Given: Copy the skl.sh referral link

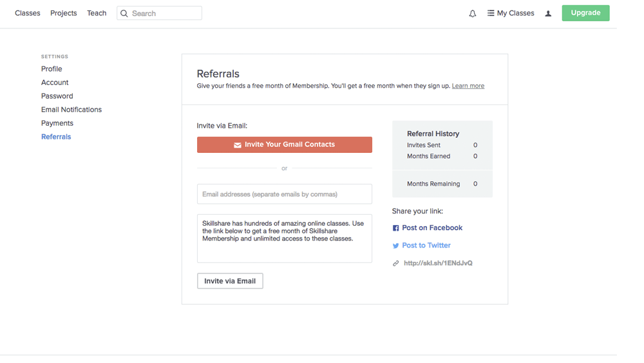Looking at the screenshot, I should pos(438,263).
